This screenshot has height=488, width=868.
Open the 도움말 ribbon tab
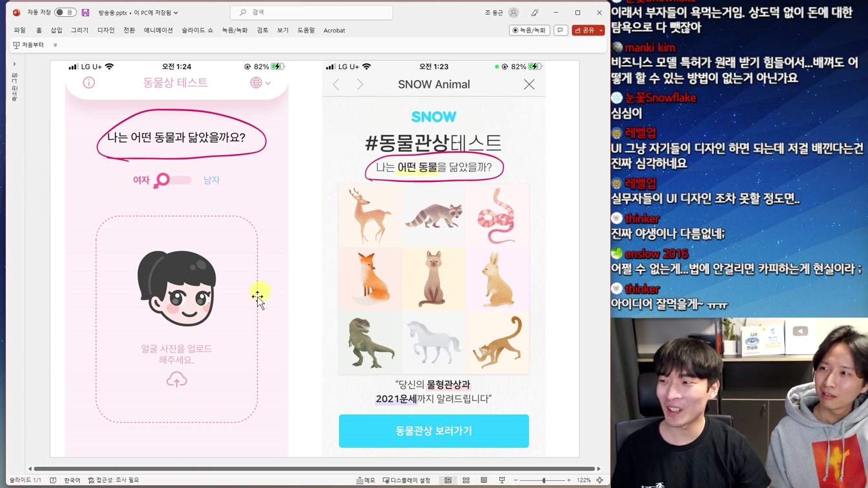pos(306,30)
